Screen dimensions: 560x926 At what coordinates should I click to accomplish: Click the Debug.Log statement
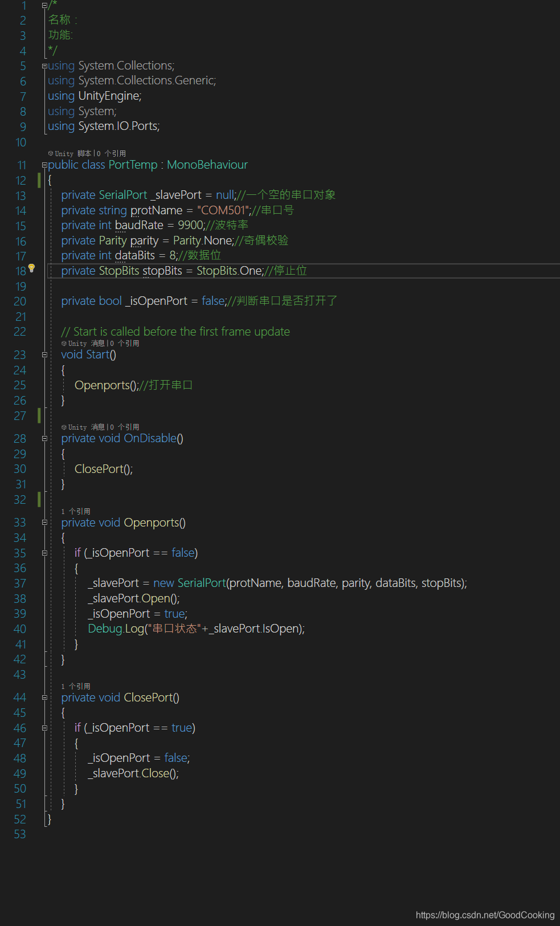tap(196, 629)
